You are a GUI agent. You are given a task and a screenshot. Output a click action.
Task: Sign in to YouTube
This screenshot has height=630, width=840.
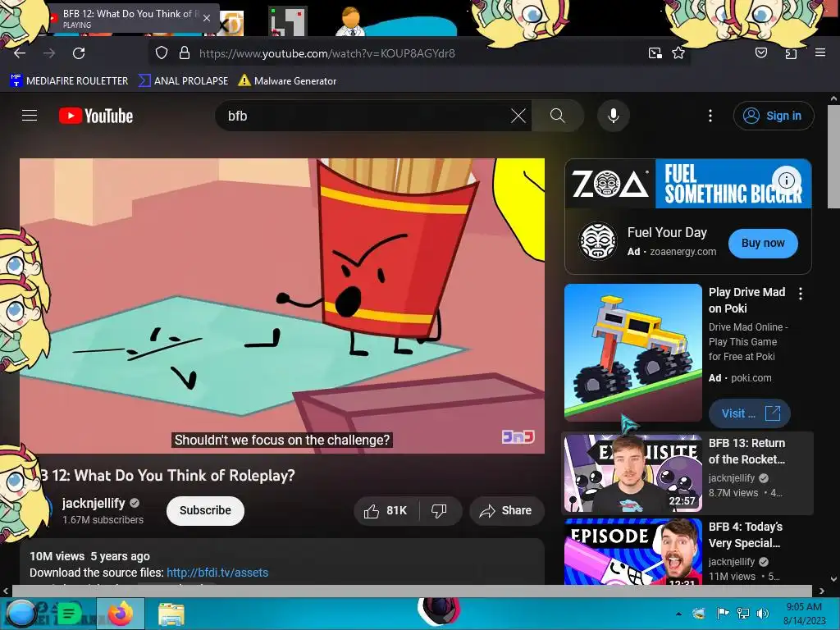pos(774,116)
